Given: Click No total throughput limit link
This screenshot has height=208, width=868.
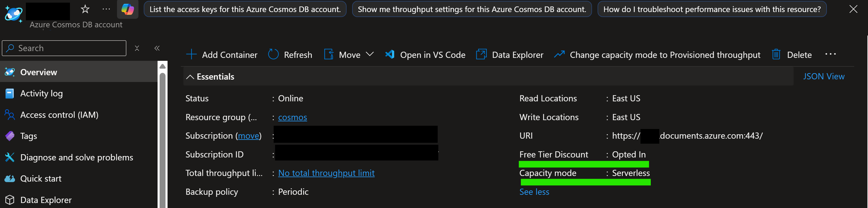Looking at the screenshot, I should coord(326,173).
